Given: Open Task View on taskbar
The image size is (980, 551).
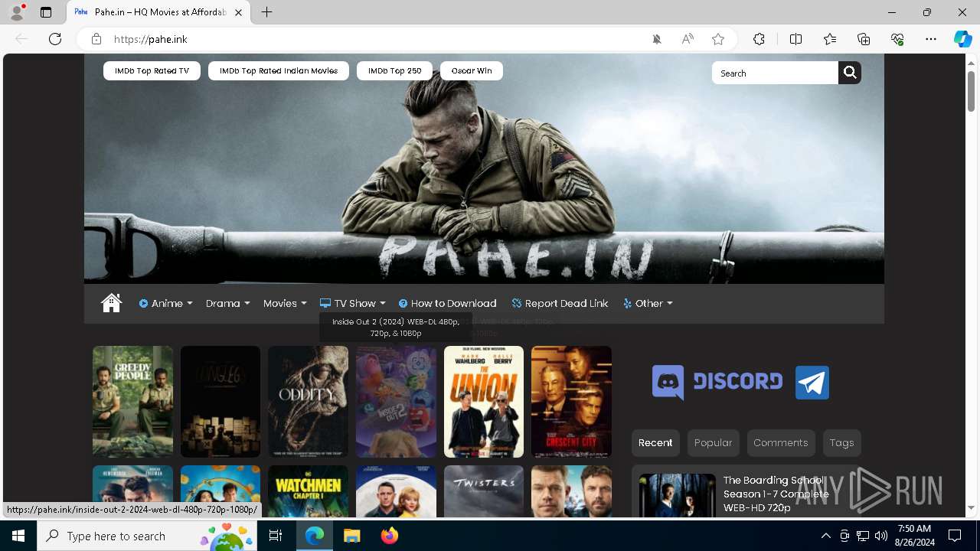Looking at the screenshot, I should pyautogui.click(x=276, y=536).
